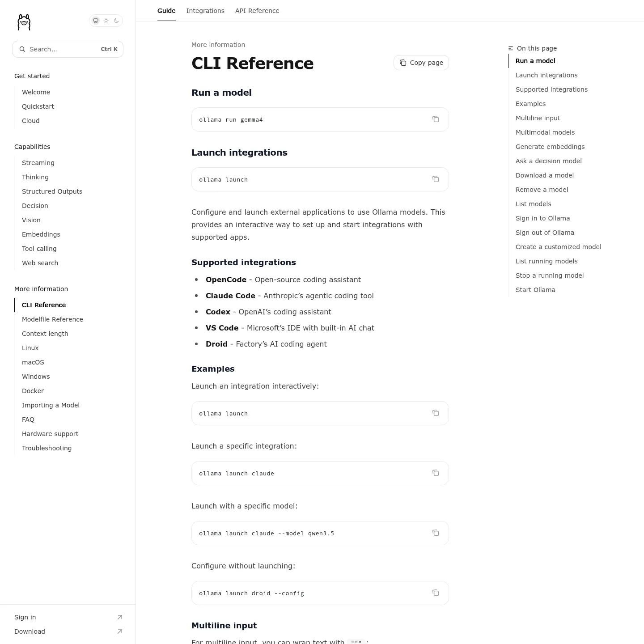Open the Tool calling page
Screen dimensions: 644x644
[x=39, y=249]
